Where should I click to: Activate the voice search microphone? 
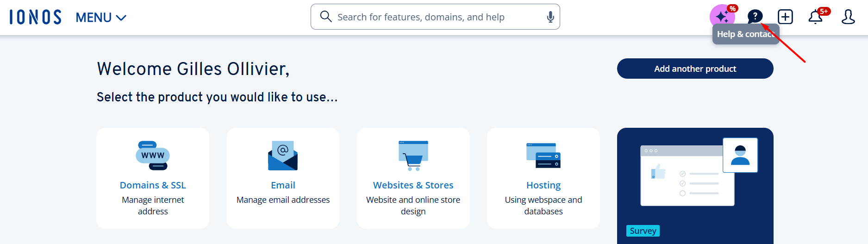pos(550,17)
